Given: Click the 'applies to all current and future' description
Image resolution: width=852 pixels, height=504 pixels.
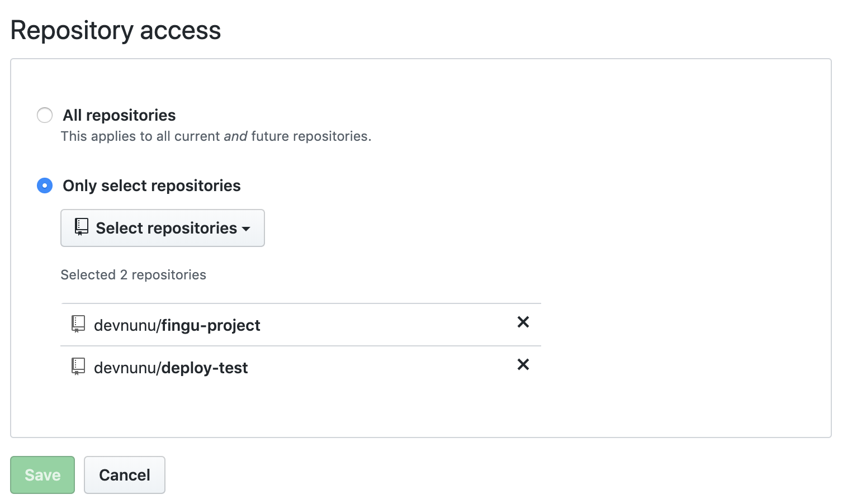Looking at the screenshot, I should 216,136.
